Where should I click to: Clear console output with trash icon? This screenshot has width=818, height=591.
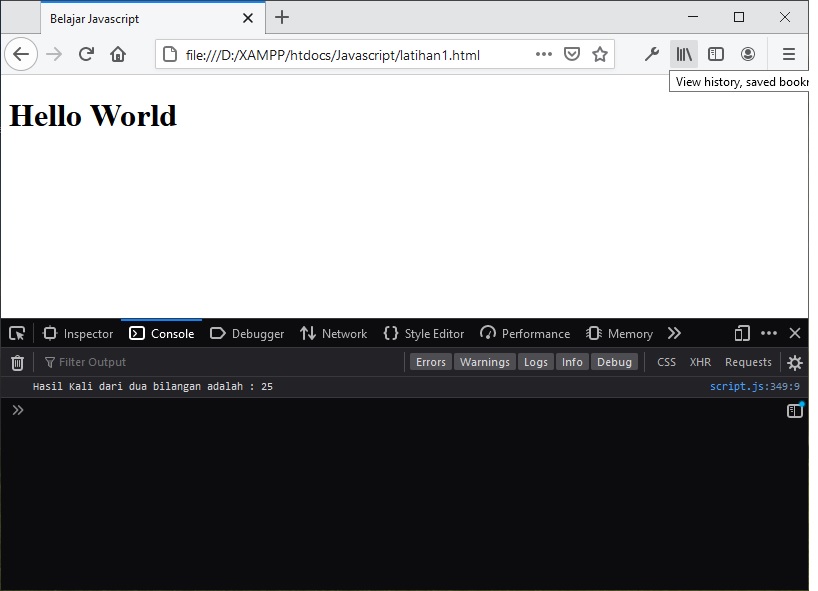coord(17,362)
